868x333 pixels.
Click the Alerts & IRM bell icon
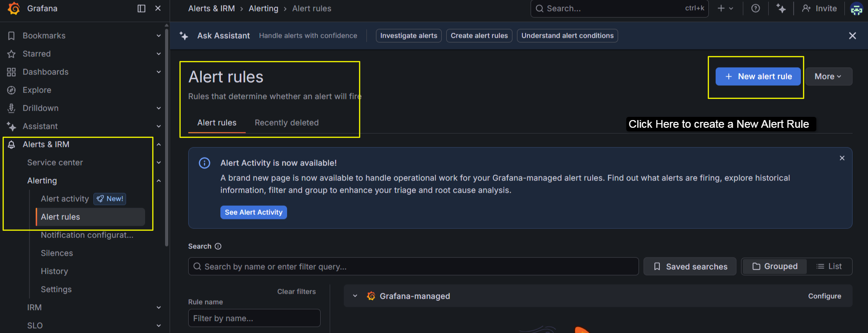click(x=11, y=145)
